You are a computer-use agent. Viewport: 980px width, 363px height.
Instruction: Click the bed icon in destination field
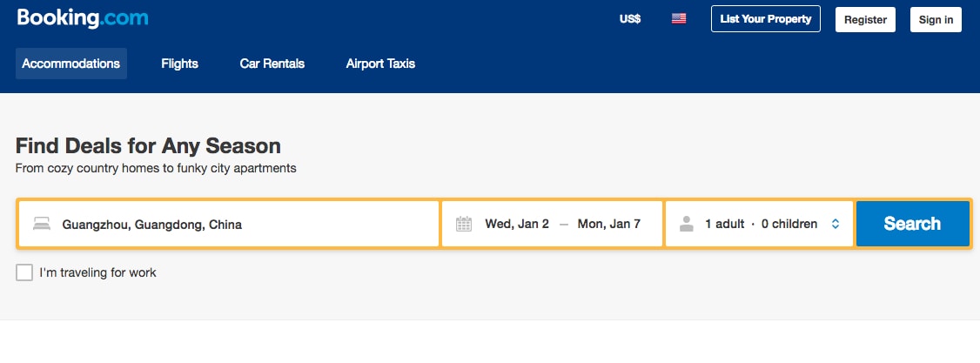(x=42, y=225)
